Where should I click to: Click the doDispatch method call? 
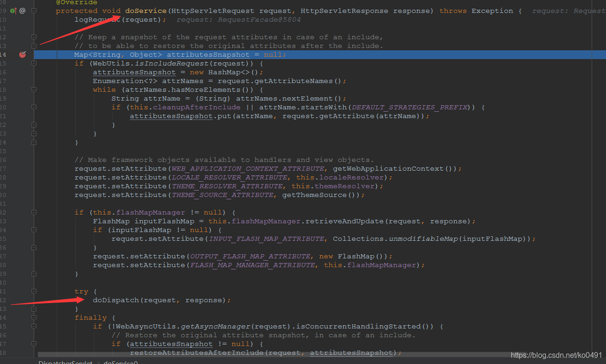(115, 300)
